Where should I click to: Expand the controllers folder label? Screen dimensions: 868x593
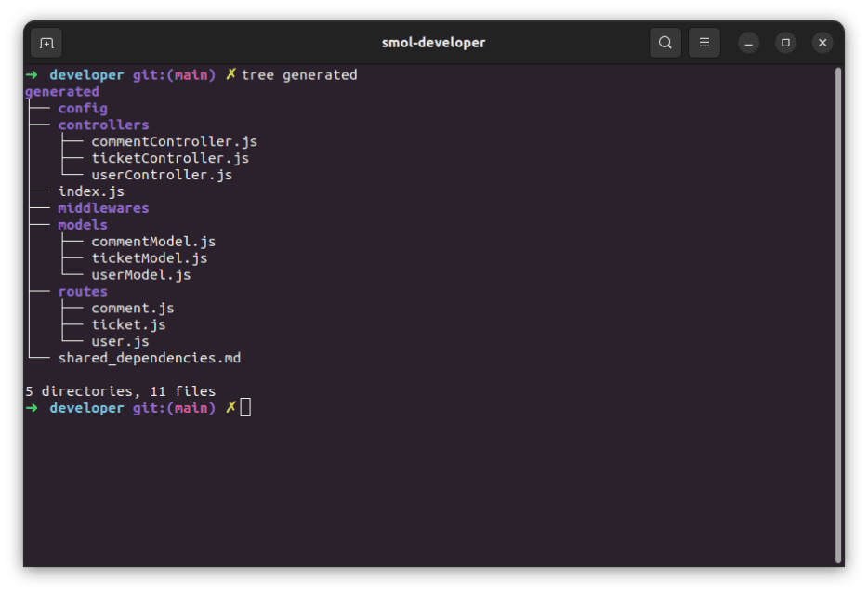click(102, 125)
